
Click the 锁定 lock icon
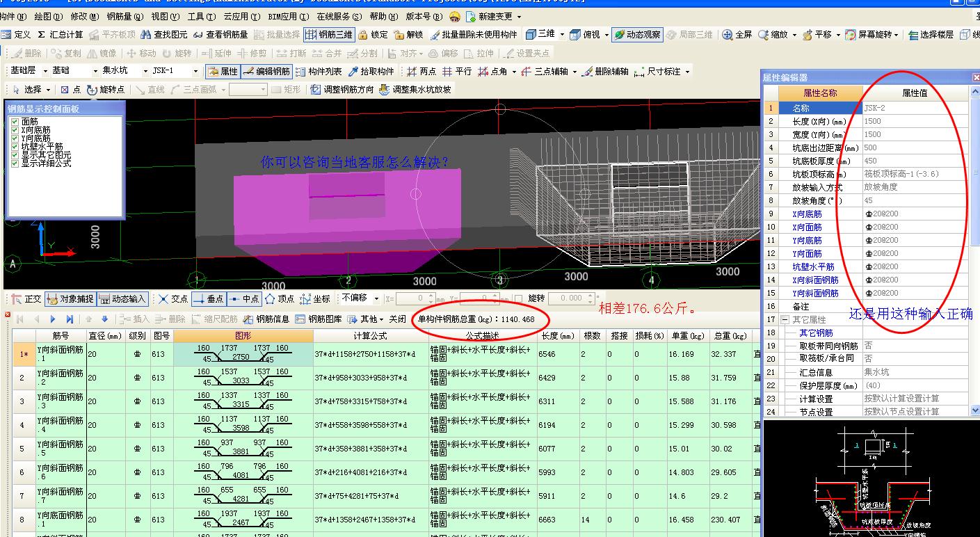click(x=373, y=34)
